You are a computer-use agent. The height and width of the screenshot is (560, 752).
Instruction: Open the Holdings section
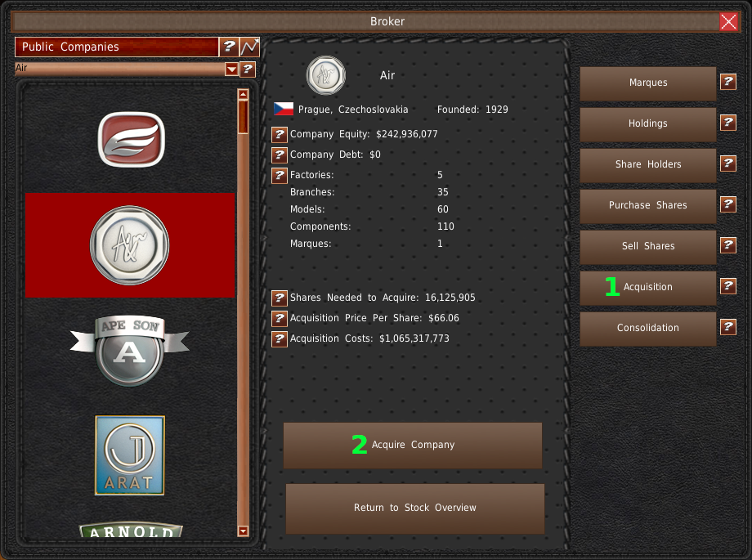pyautogui.click(x=647, y=123)
